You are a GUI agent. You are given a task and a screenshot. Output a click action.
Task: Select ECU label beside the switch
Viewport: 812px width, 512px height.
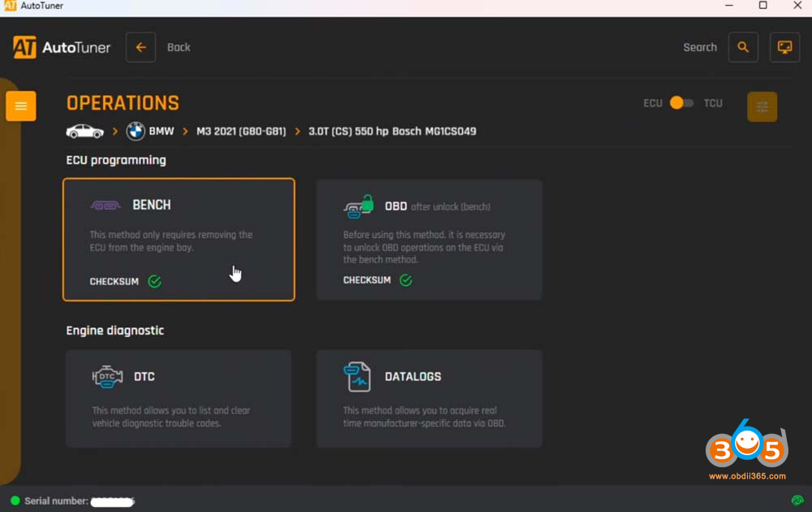tap(653, 103)
